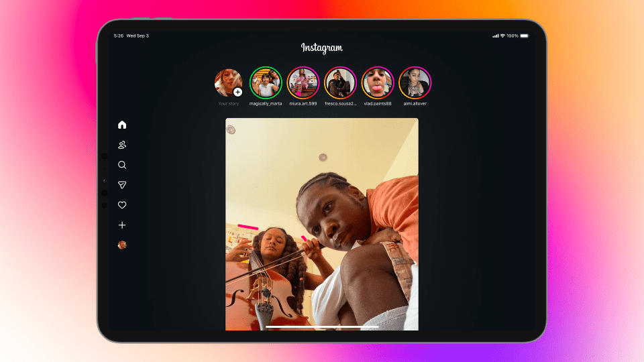
Task: Open your profile avatar in the sidebar
Action: 122,245
